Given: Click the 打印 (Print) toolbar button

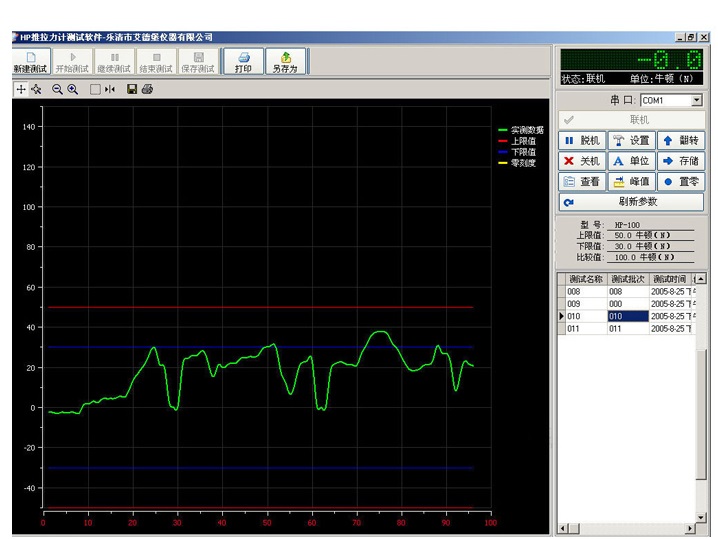Looking at the screenshot, I should click(x=243, y=62).
